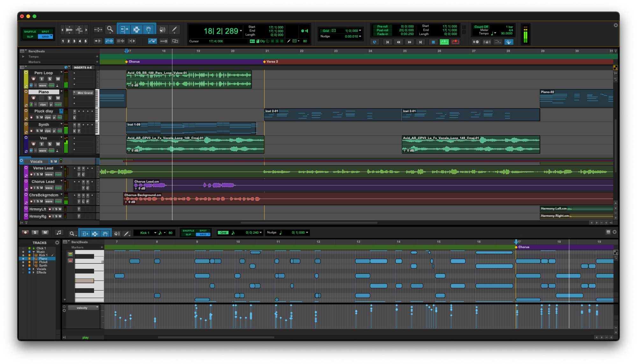
Task: Switch to SHUFFLE edit mode
Action: pos(30,32)
